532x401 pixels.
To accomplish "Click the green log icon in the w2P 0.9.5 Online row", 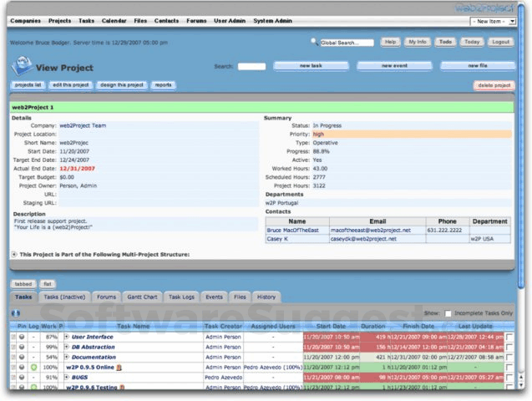I will pos(33,367).
